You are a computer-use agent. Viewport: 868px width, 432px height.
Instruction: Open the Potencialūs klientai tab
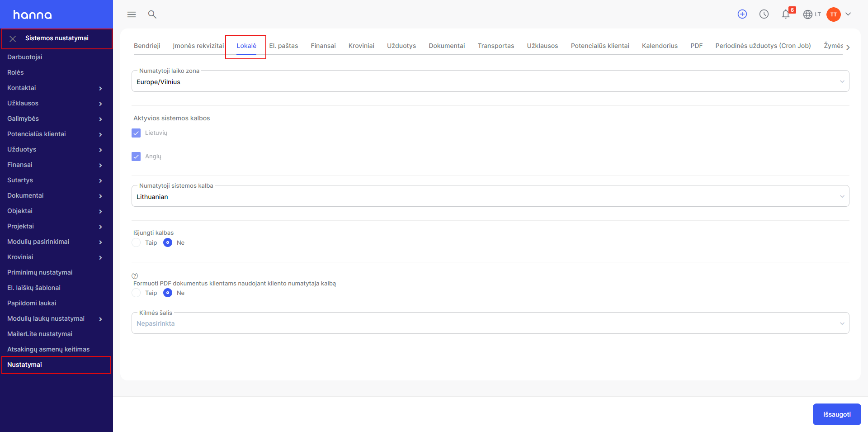pyautogui.click(x=600, y=46)
